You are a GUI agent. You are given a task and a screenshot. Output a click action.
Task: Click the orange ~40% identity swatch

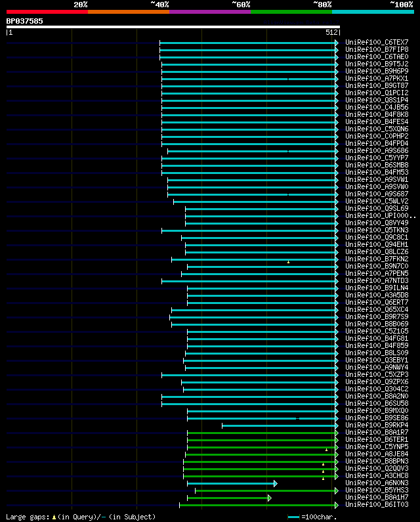pos(129,12)
